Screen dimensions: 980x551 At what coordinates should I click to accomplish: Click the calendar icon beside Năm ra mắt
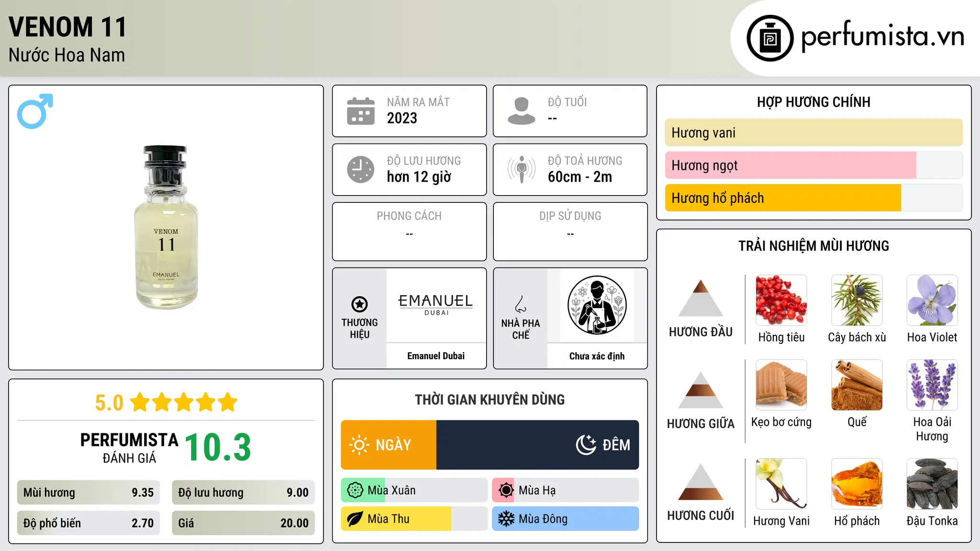[361, 111]
